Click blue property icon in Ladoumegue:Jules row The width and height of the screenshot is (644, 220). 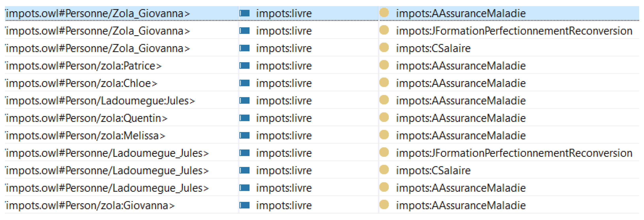tap(244, 100)
